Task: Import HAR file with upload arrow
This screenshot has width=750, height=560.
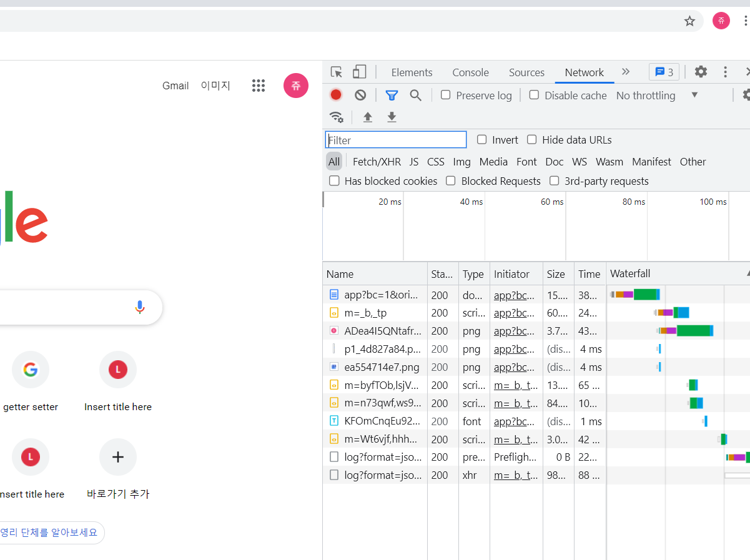Action: tap(368, 117)
